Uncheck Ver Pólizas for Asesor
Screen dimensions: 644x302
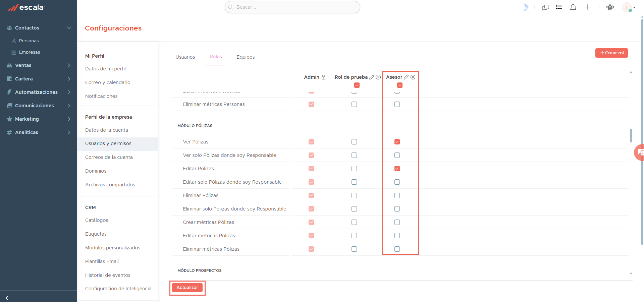[397, 142]
